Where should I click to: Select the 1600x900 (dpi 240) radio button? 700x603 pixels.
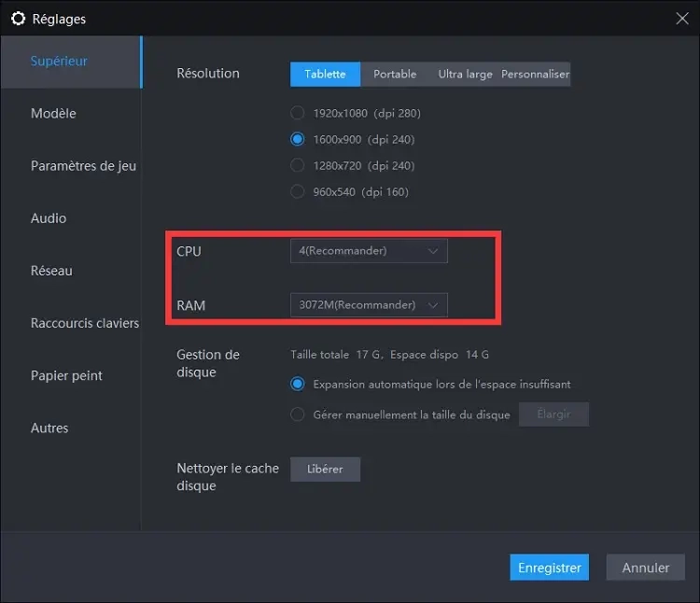pos(298,139)
